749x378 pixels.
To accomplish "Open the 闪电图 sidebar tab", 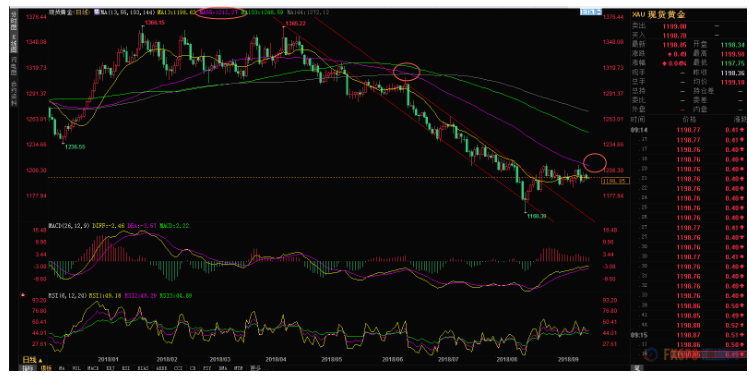I will click(x=14, y=65).
